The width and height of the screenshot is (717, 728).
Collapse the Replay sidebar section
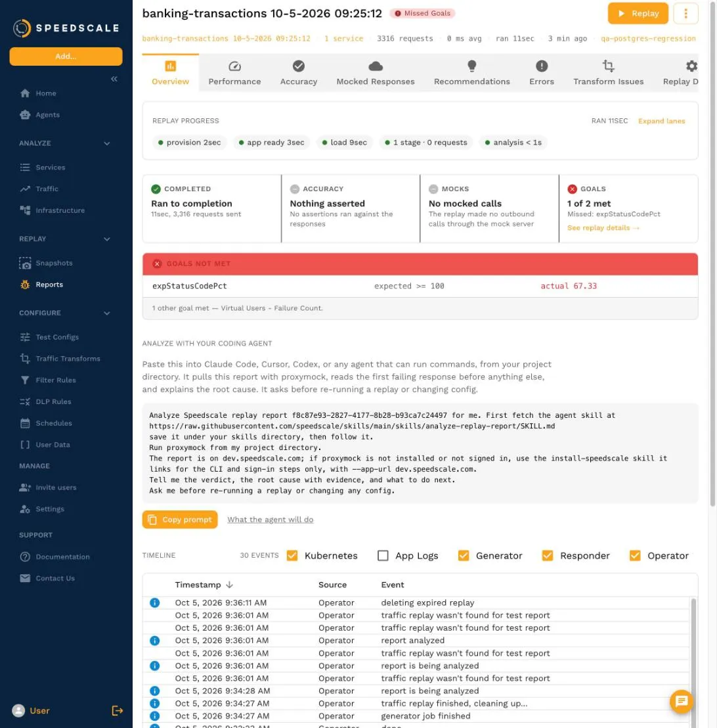point(107,239)
